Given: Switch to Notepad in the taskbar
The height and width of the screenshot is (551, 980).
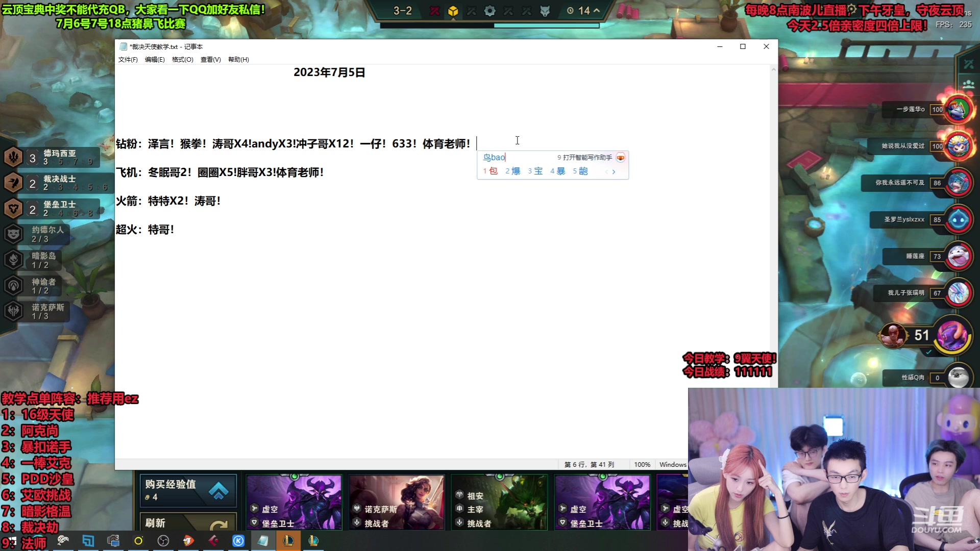Looking at the screenshot, I should 263,541.
